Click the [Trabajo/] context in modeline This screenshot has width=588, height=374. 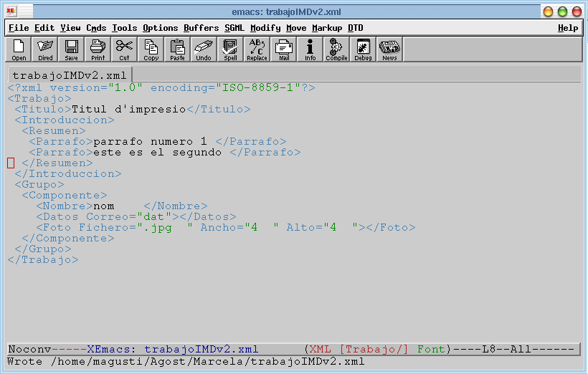click(x=374, y=350)
